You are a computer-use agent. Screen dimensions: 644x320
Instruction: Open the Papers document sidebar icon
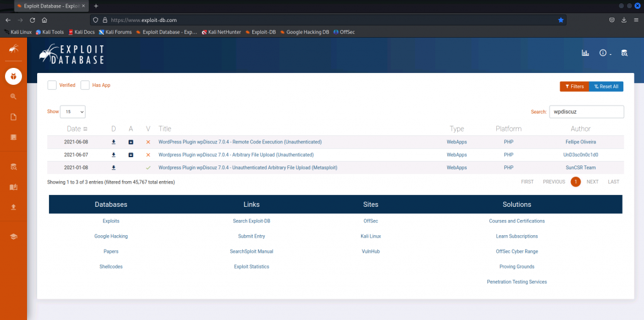point(13,117)
